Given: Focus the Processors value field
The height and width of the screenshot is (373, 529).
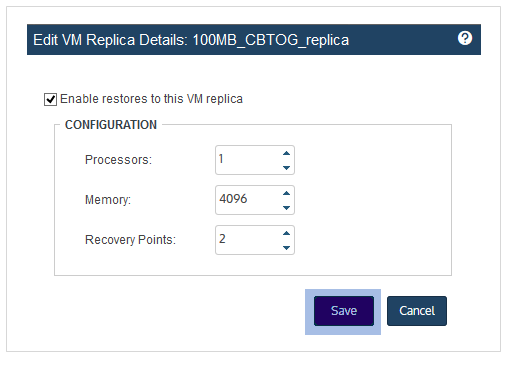Looking at the screenshot, I should [x=249, y=160].
